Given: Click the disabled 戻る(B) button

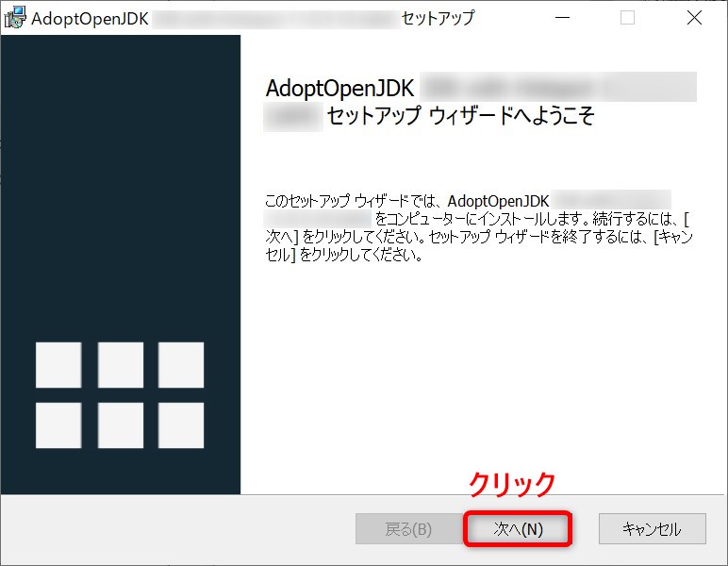Looking at the screenshot, I should click(x=408, y=529).
